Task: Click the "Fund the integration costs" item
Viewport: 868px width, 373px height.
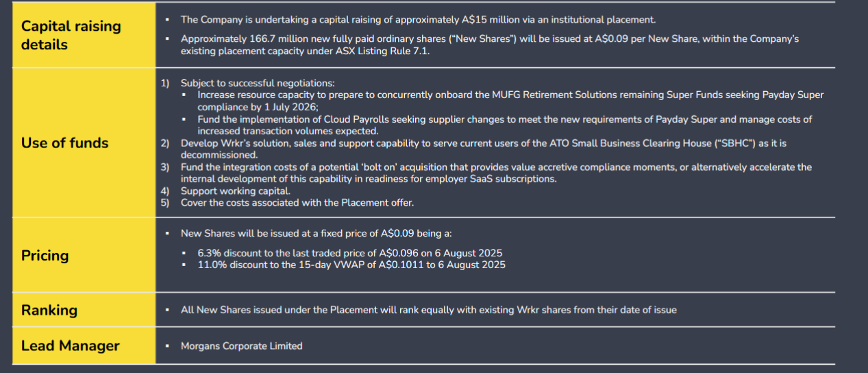Action: click(495, 167)
